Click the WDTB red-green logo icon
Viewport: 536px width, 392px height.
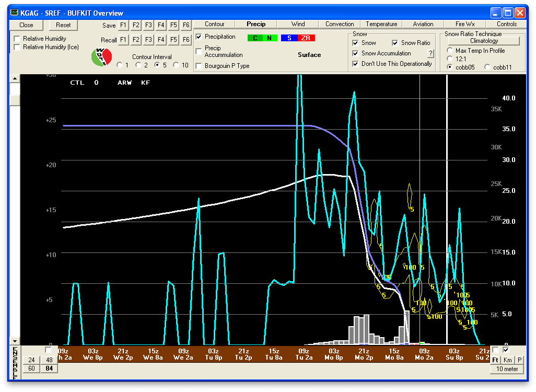(x=101, y=57)
